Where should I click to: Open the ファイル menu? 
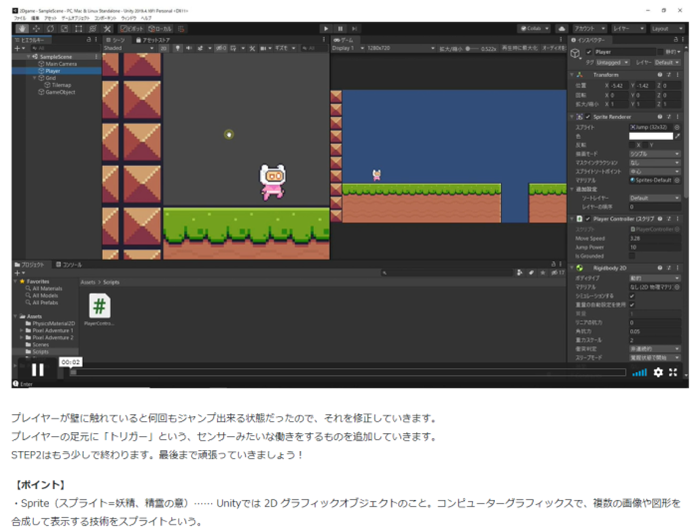20,18
